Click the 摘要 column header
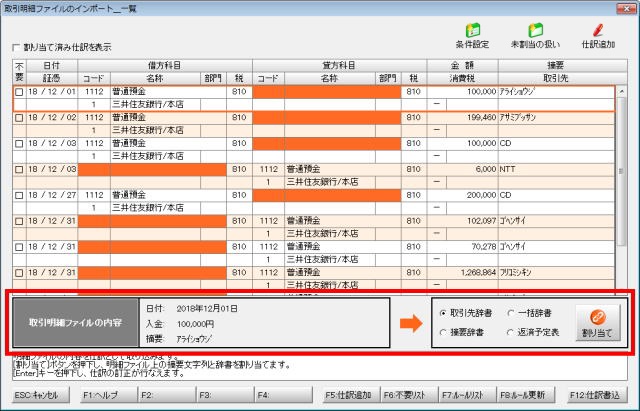The height and width of the screenshot is (411, 640). click(556, 65)
